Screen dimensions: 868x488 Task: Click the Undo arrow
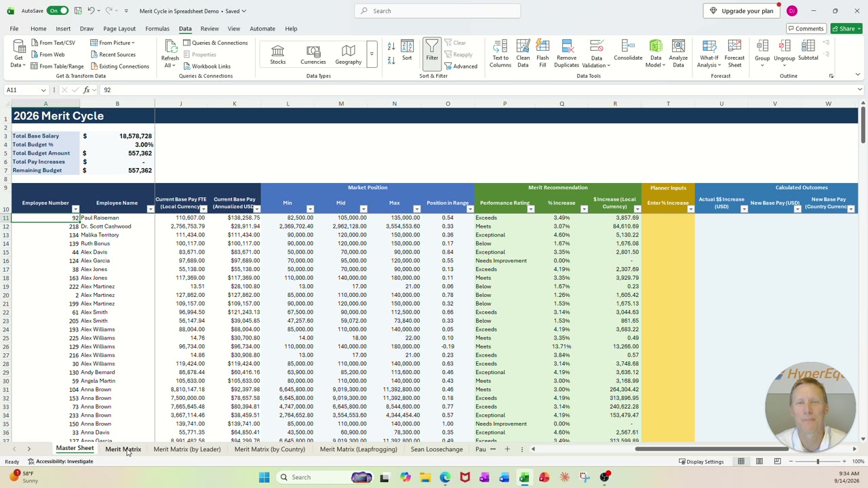[x=91, y=11]
